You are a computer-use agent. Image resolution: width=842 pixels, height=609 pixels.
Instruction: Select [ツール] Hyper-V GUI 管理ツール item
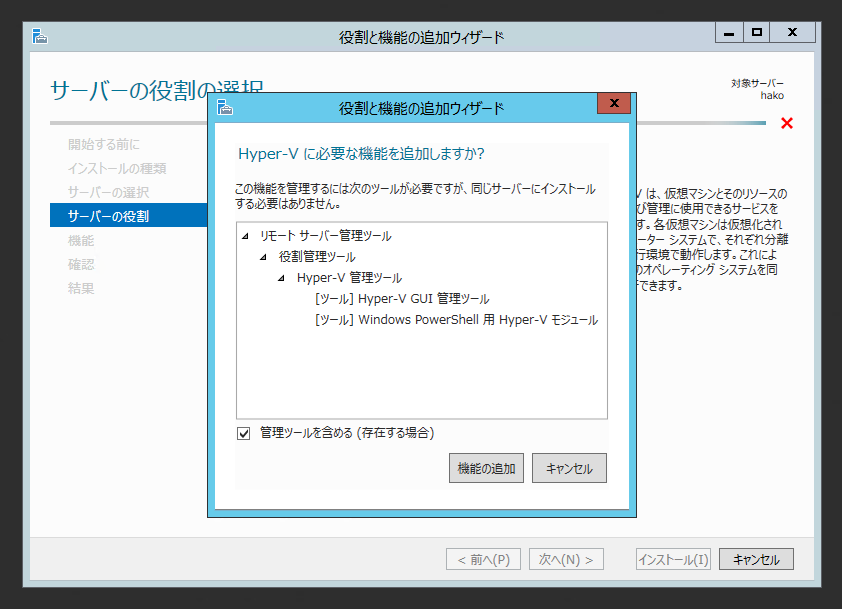[402, 299]
